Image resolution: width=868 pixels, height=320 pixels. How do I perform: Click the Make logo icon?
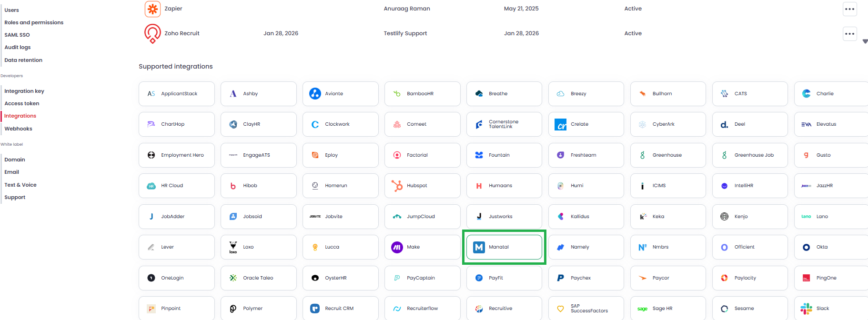[397, 247]
